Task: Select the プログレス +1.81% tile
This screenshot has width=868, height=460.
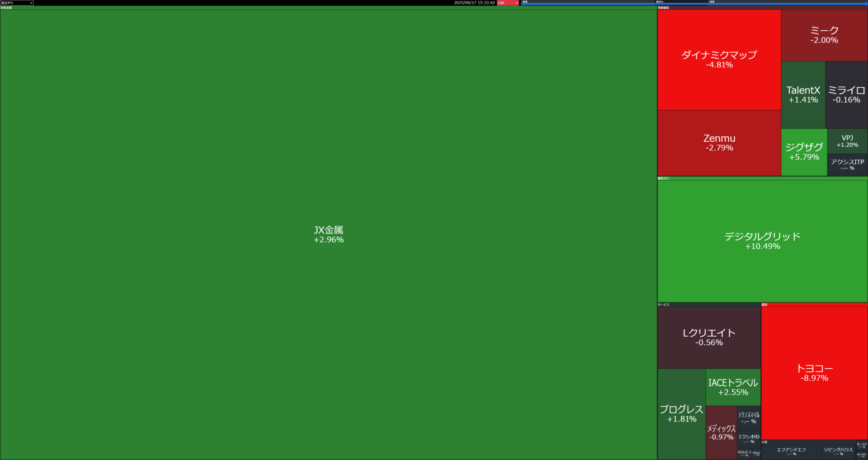Action: (x=681, y=414)
